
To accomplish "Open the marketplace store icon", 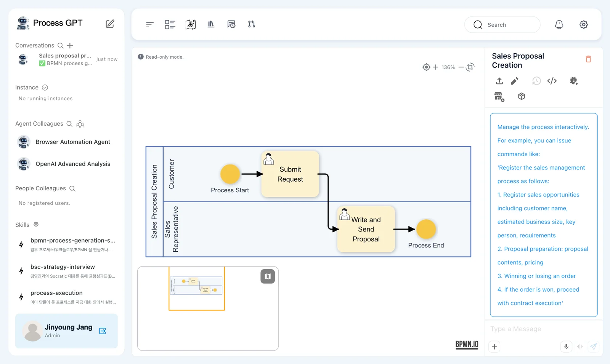I will click(499, 97).
